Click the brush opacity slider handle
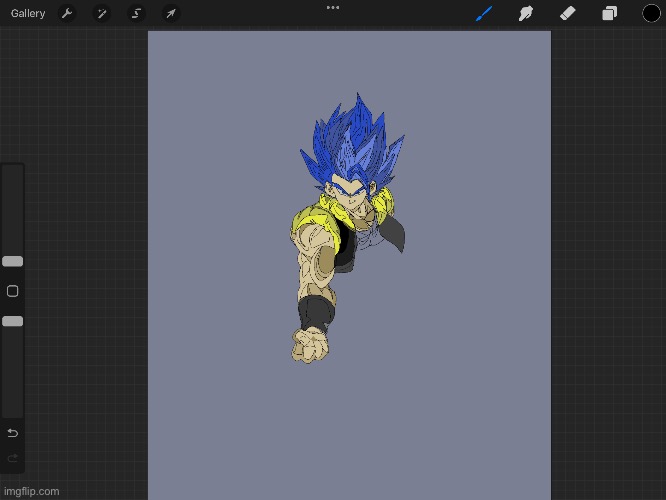The height and width of the screenshot is (500, 666). tap(13, 321)
